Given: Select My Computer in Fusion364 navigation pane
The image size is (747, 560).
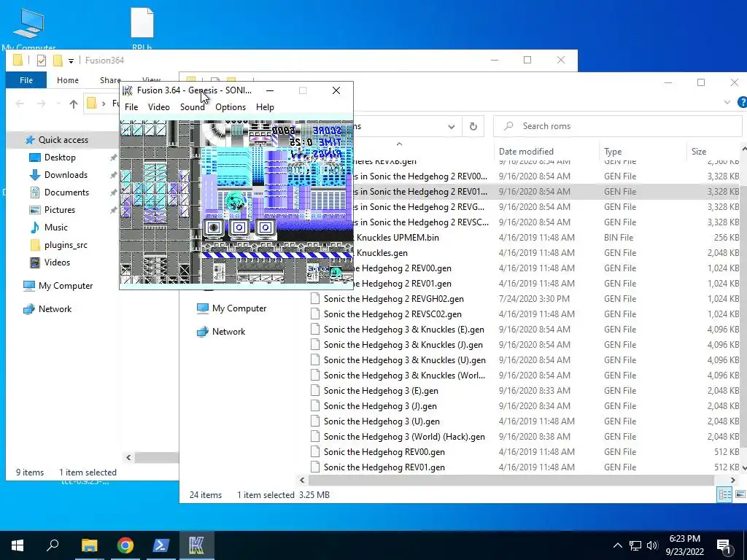Looking at the screenshot, I should click(x=66, y=286).
